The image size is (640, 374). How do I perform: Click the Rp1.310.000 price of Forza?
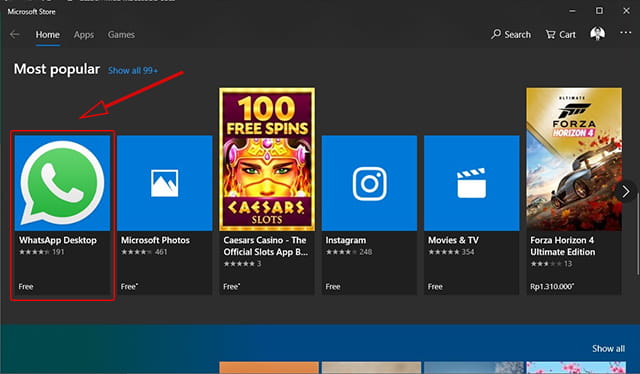point(552,287)
